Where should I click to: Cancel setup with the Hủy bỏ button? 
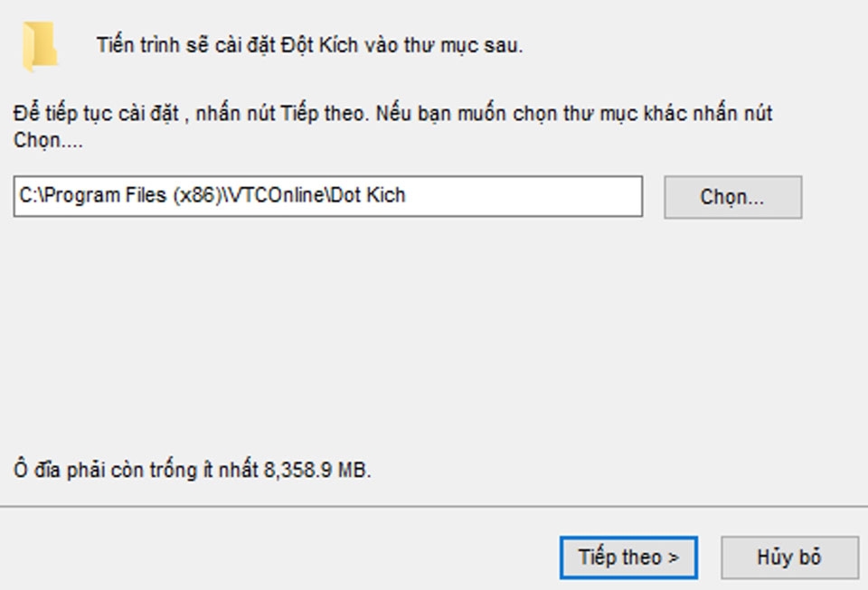(789, 557)
